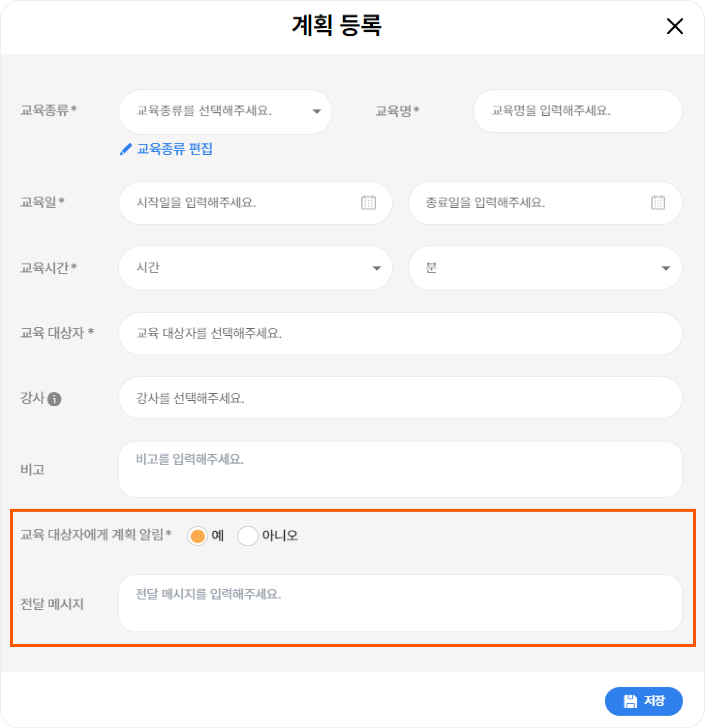705x728 pixels.
Task: Click the info icon next to 강사
Action: 55,399
